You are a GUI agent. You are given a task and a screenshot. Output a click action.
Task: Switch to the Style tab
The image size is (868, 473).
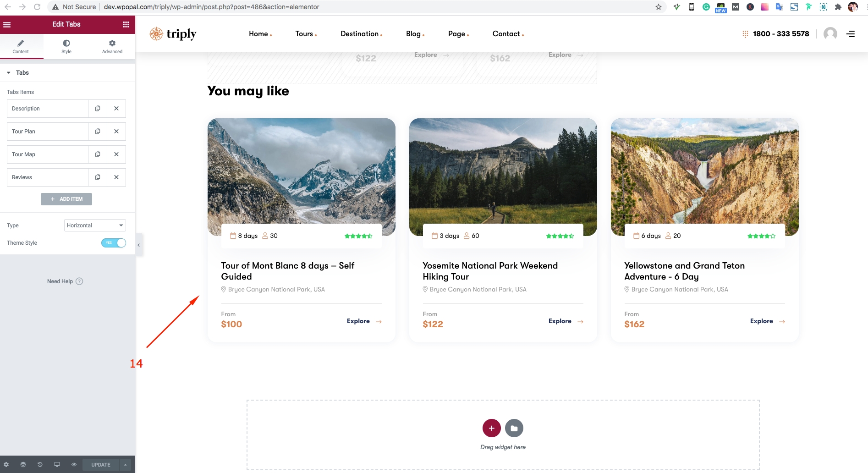pos(66,46)
